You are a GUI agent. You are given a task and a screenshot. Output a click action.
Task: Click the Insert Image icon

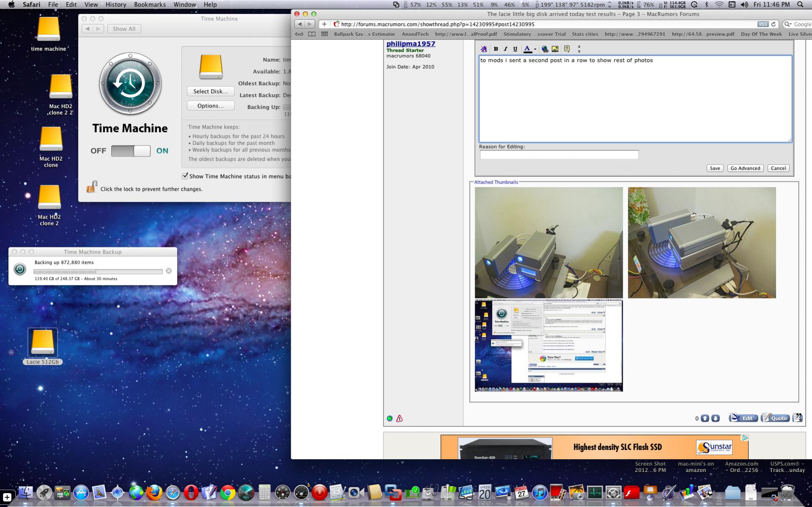[555, 49]
